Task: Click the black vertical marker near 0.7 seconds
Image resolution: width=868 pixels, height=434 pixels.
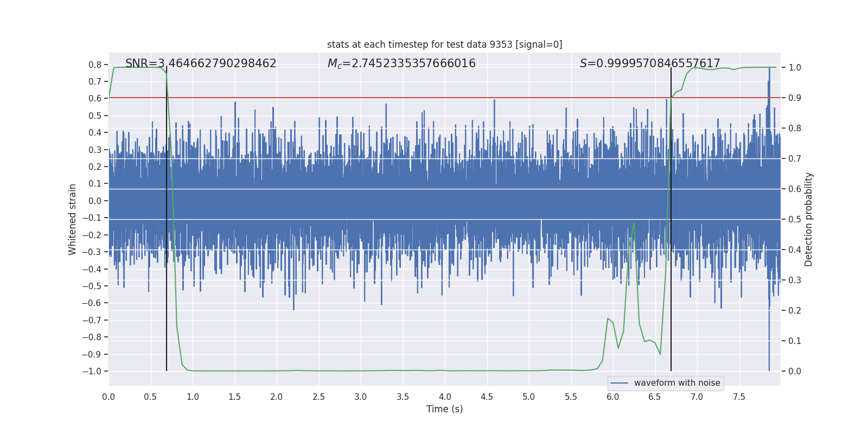Action: click(167, 219)
